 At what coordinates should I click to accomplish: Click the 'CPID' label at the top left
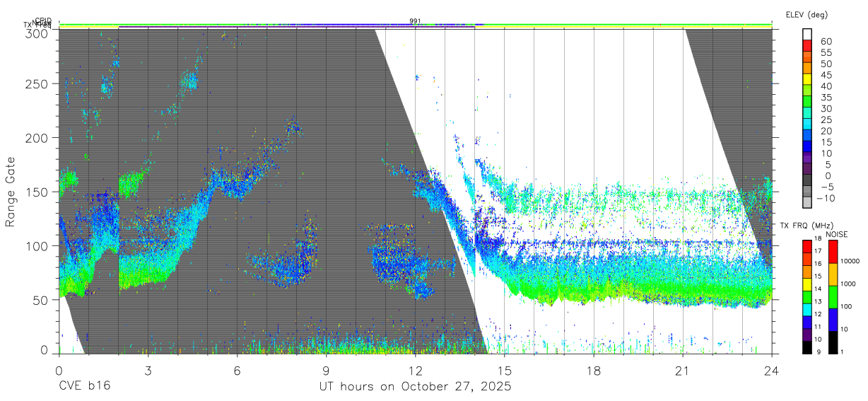click(43, 21)
